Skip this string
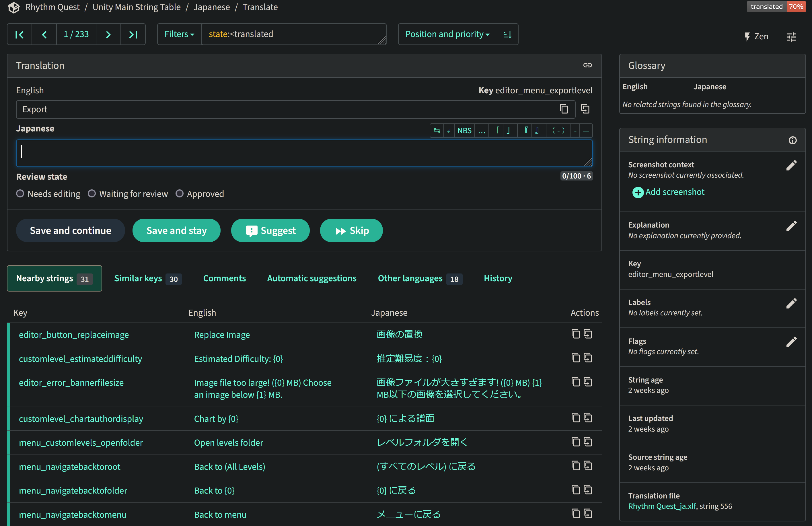This screenshot has height=526, width=812. pos(351,231)
